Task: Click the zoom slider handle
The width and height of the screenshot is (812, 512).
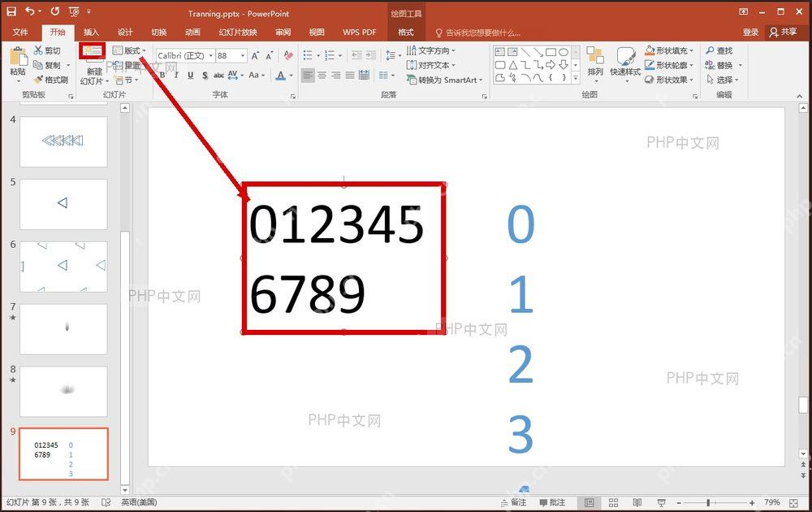Action: [708, 503]
